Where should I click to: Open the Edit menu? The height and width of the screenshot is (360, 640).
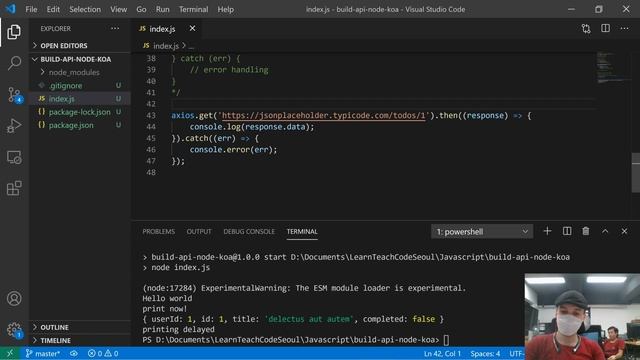click(53, 9)
